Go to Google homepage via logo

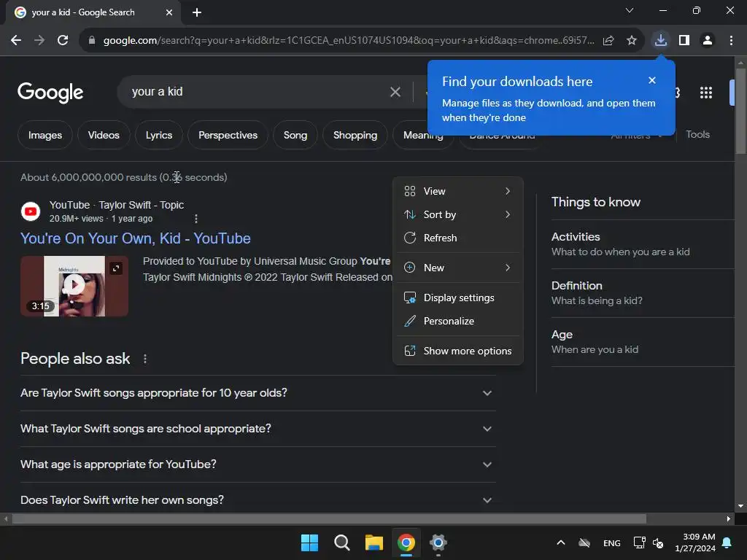[x=50, y=93]
